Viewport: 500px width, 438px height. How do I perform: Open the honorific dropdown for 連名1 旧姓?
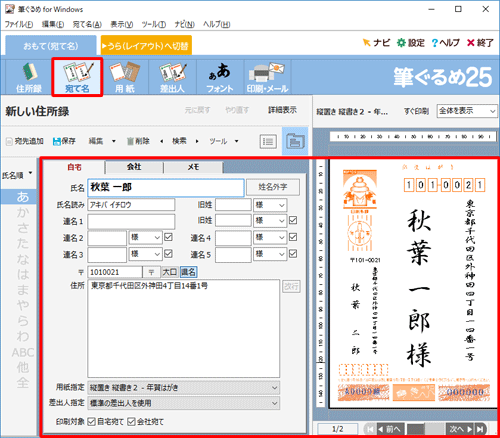coord(270,221)
